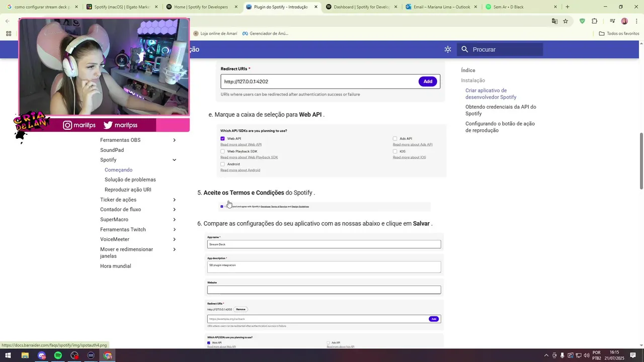Open the apps grid in bookmarks bar

[9, 34]
